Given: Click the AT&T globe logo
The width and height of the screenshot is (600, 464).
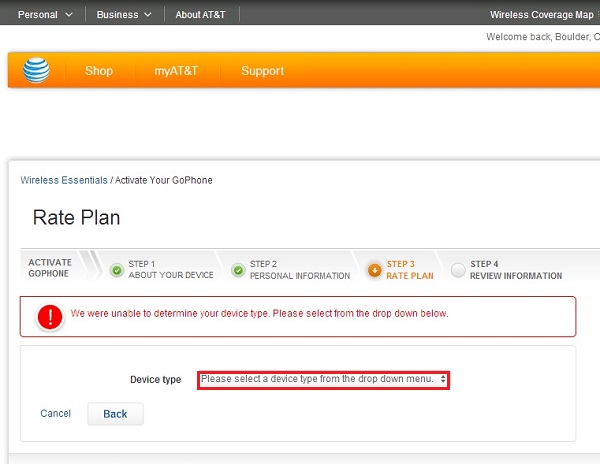Looking at the screenshot, I should [x=36, y=70].
